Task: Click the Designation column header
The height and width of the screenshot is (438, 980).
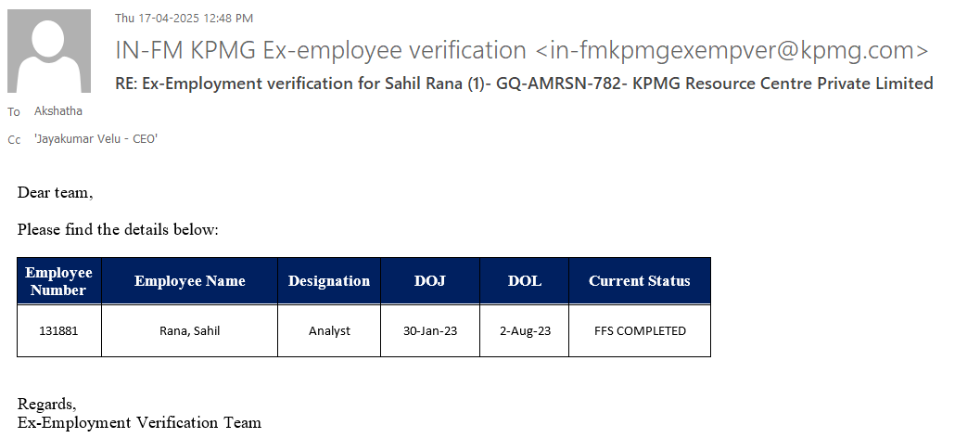Action: pos(329,281)
